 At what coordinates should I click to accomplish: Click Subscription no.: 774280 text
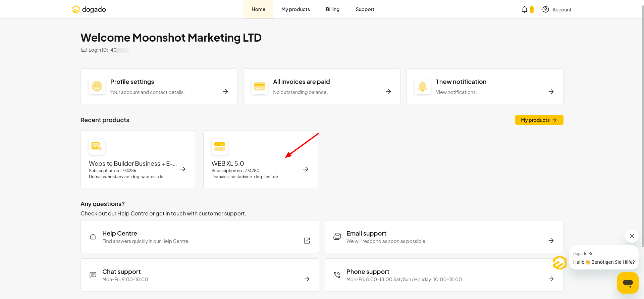[235, 171]
